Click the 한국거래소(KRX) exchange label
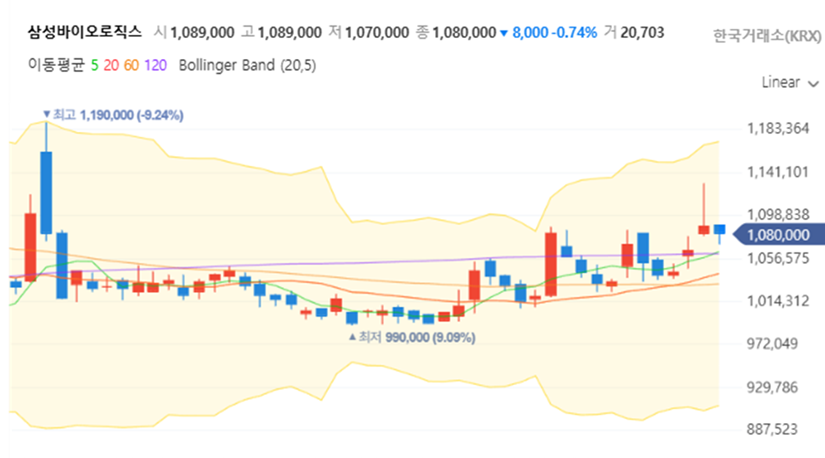 click(767, 36)
